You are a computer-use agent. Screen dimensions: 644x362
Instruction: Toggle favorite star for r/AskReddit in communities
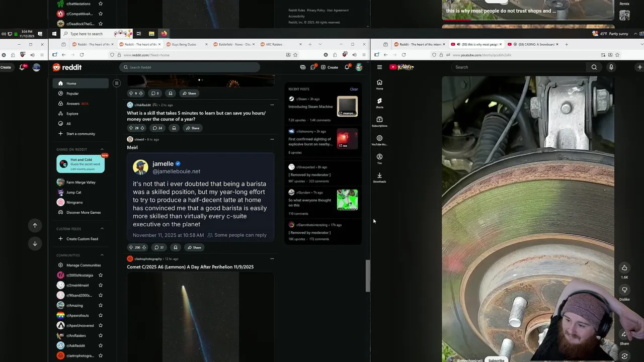tap(101, 345)
